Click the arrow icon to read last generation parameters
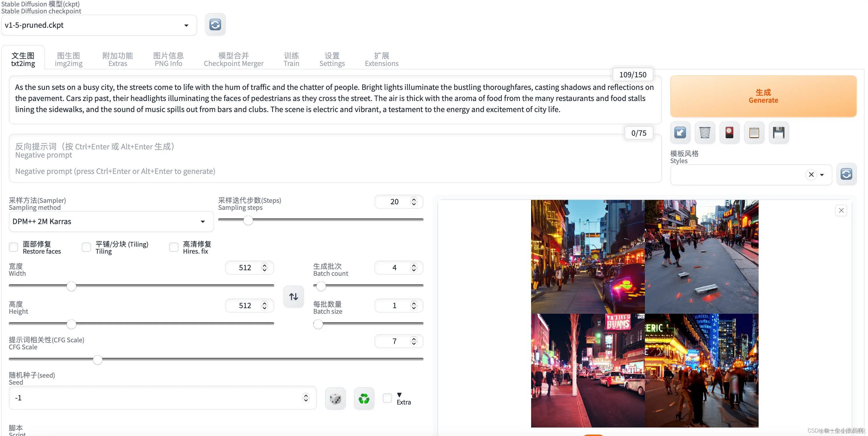The height and width of the screenshot is (436, 868). pos(680,132)
